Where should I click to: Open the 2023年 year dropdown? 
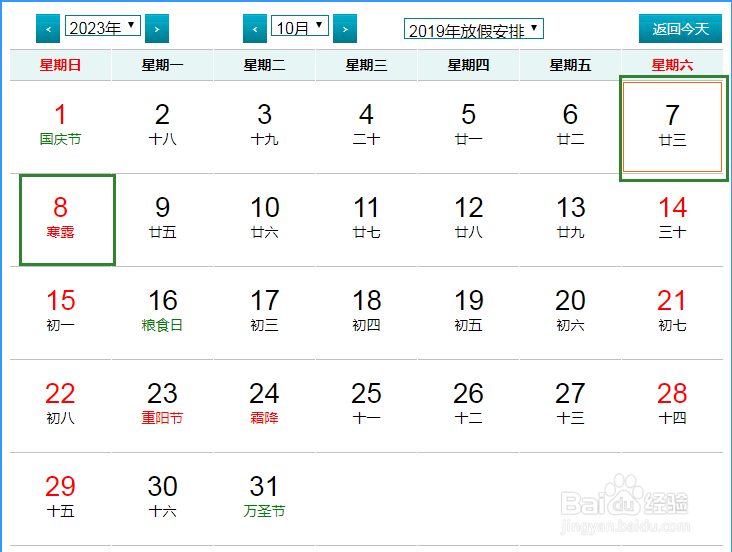pos(103,26)
